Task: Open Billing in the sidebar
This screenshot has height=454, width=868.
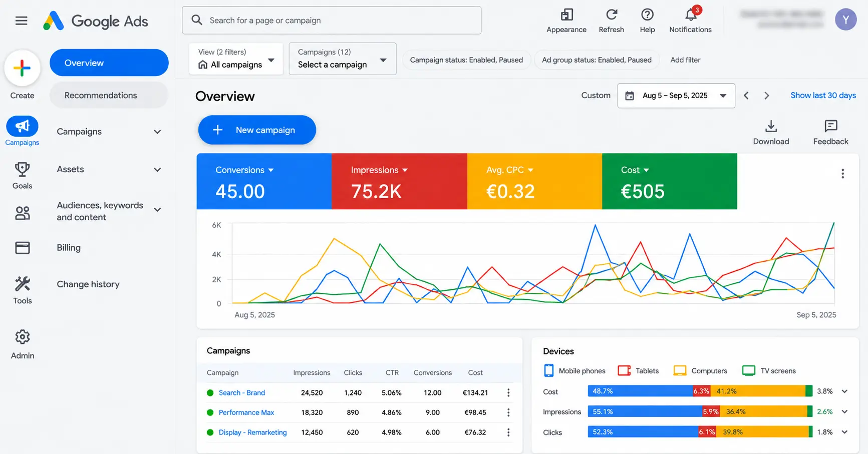Action: pyautogui.click(x=69, y=248)
